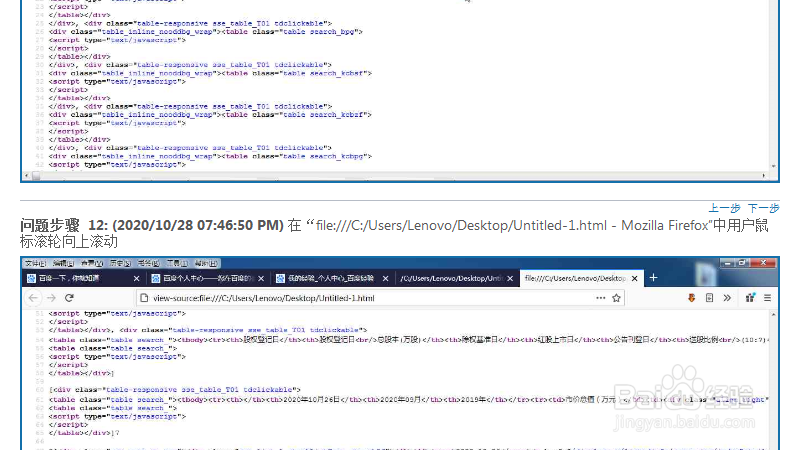The width and height of the screenshot is (800, 450).
Task: Click the 红股上市日 text in source
Action: pos(556,340)
